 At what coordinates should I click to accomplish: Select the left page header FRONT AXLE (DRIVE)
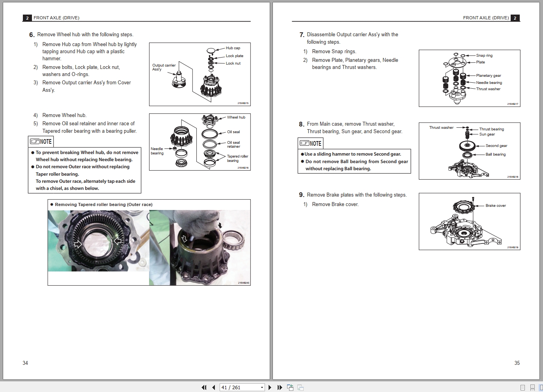[56, 18]
